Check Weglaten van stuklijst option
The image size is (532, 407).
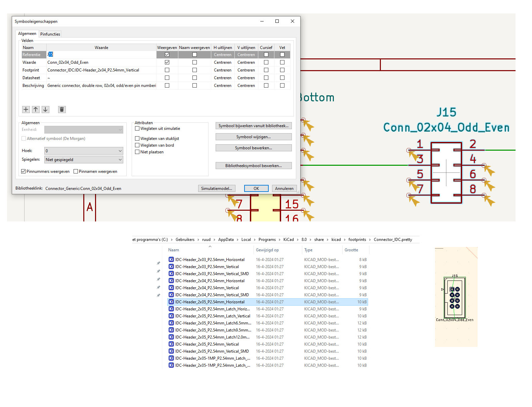pos(137,138)
